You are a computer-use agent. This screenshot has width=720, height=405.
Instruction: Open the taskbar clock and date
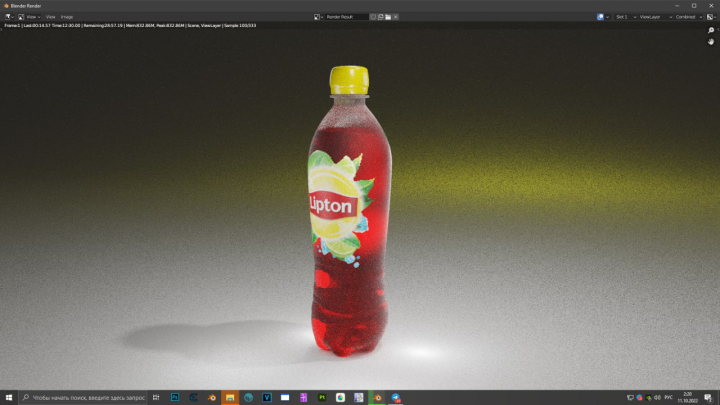tap(687, 398)
